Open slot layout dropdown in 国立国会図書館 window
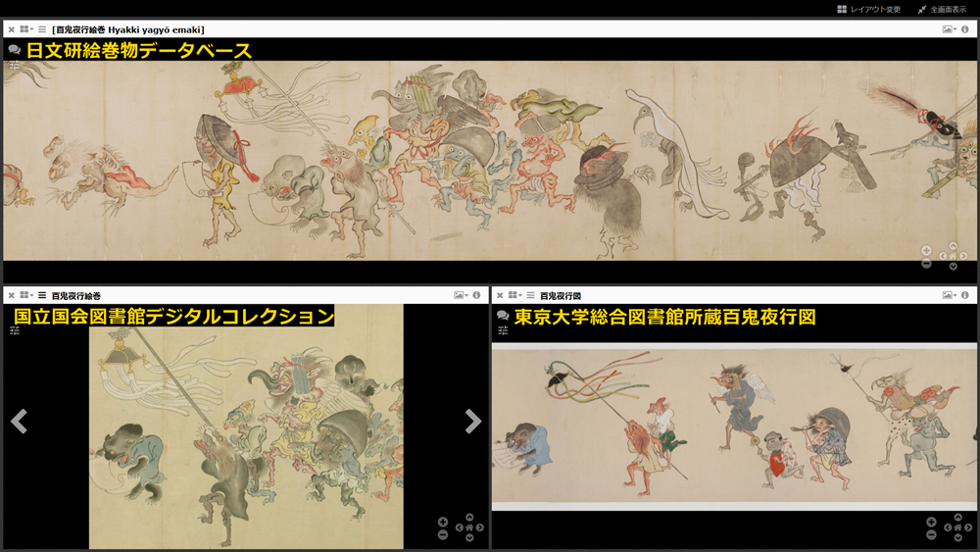Viewport: 980px width, 552px height. click(x=26, y=295)
